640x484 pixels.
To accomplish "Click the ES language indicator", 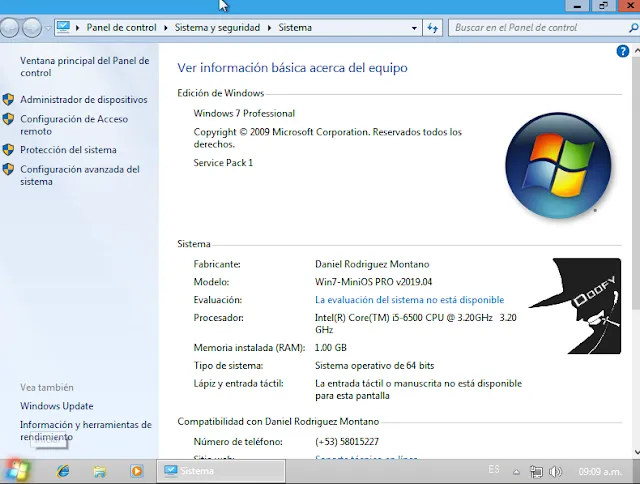I will [x=494, y=470].
